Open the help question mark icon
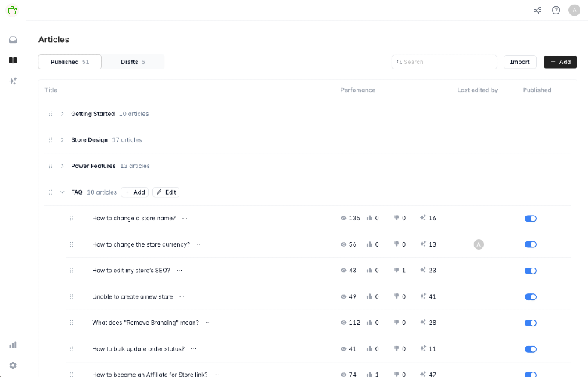The width and height of the screenshot is (588, 377). [556, 10]
